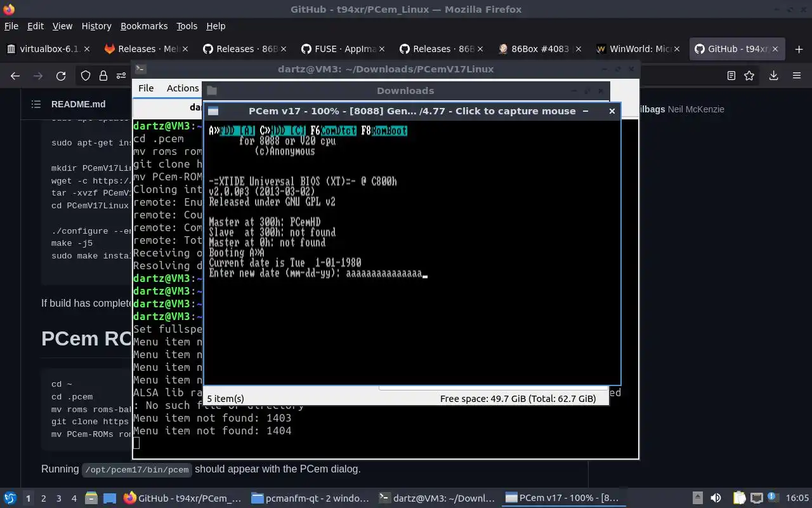Screen dimensions: 812x508
Task: Switch to workspace 3 in pager
Action: tap(58, 498)
